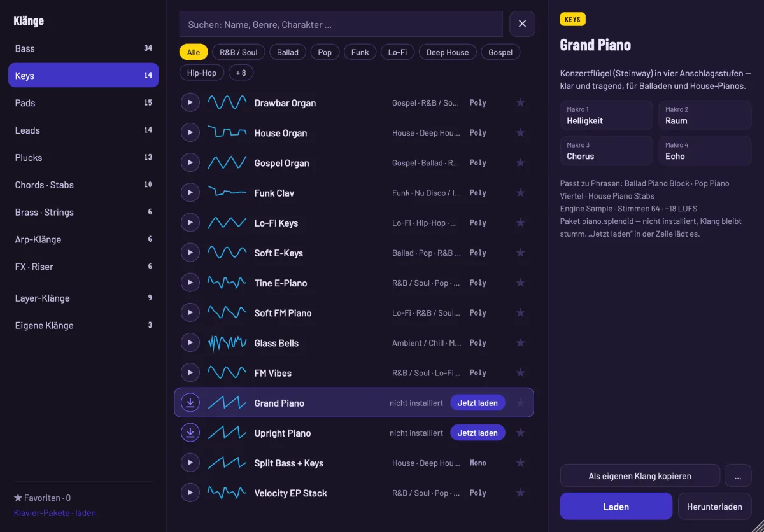The height and width of the screenshot is (532, 764).
Task: Select the Makro 2 Raum box
Action: tap(705, 115)
